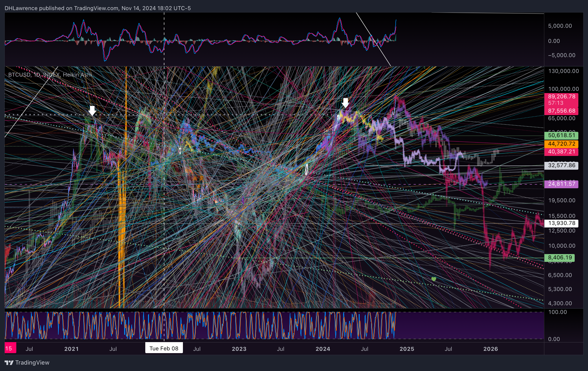
Task: Click the 130,000.00 price axis value
Action: click(563, 71)
